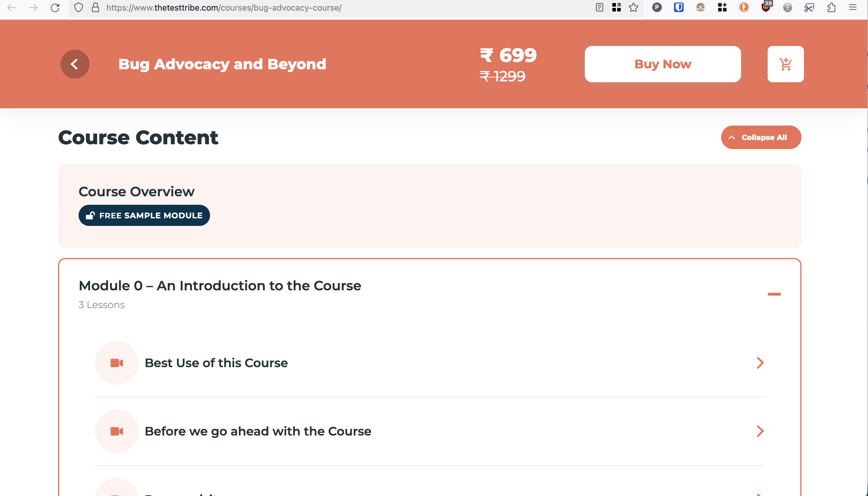Image resolution: width=868 pixels, height=496 pixels.
Task: Collapse all course modules
Action: [761, 137]
